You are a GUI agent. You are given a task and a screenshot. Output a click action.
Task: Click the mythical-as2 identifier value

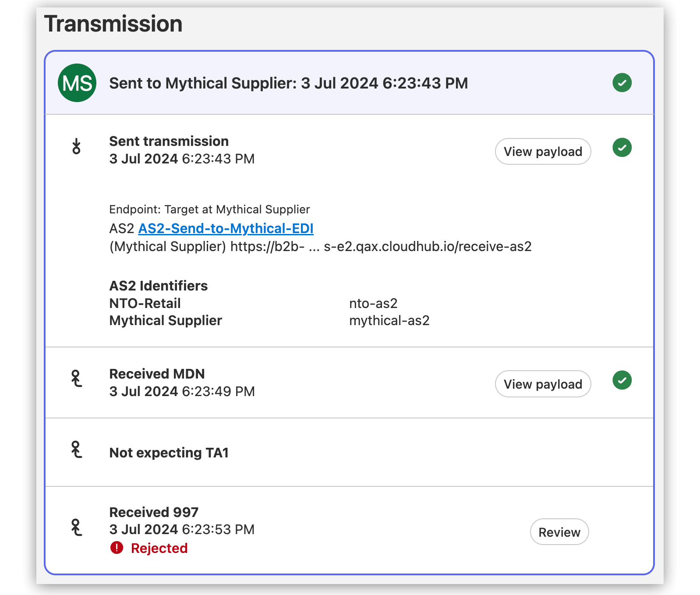click(x=389, y=321)
